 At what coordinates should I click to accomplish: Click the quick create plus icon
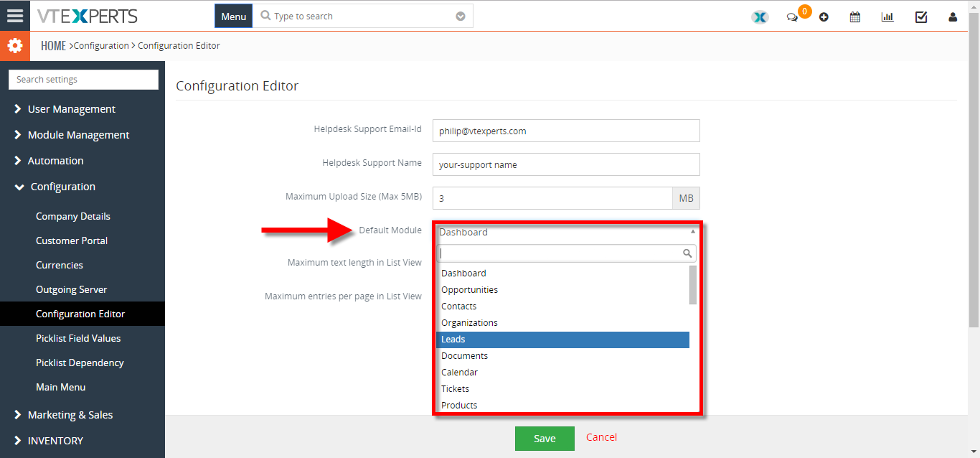[x=824, y=17]
